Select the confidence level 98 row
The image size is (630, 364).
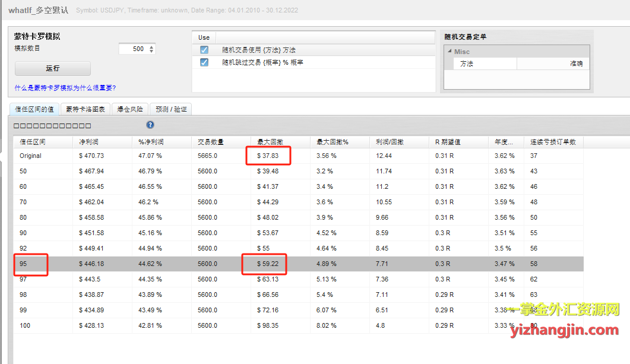(298, 295)
